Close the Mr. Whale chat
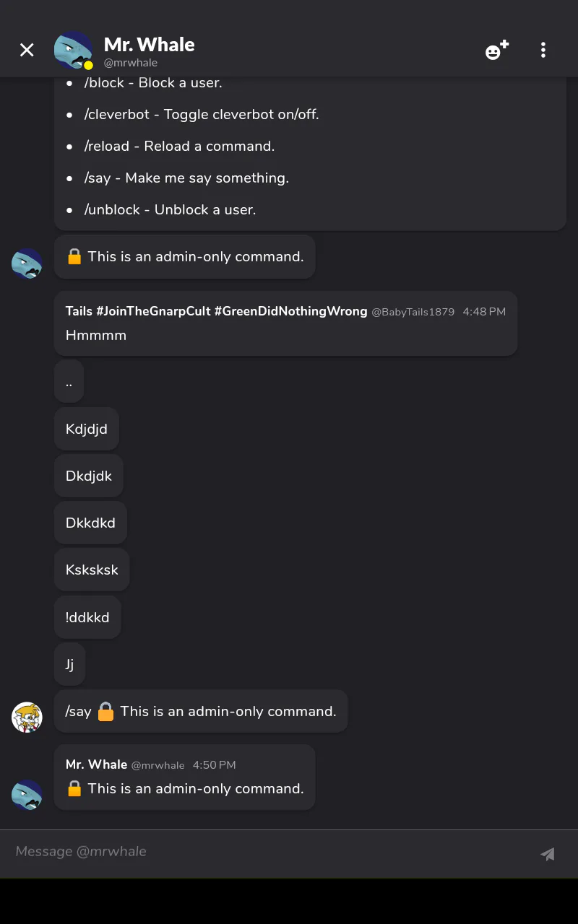 tap(27, 50)
